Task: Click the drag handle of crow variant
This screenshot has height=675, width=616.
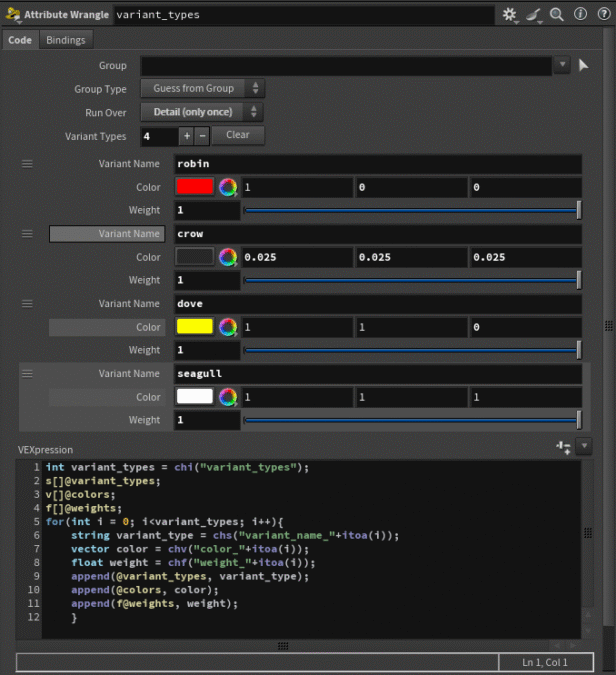Action: point(28,233)
